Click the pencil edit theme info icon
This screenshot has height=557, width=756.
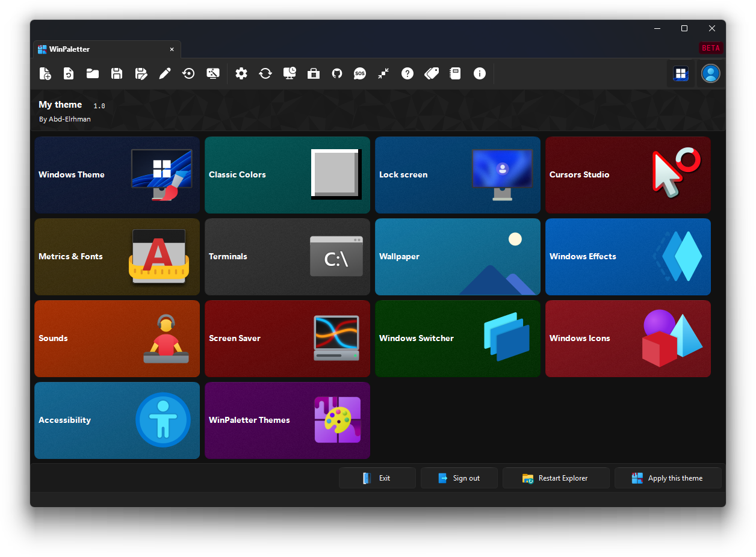[x=165, y=73]
